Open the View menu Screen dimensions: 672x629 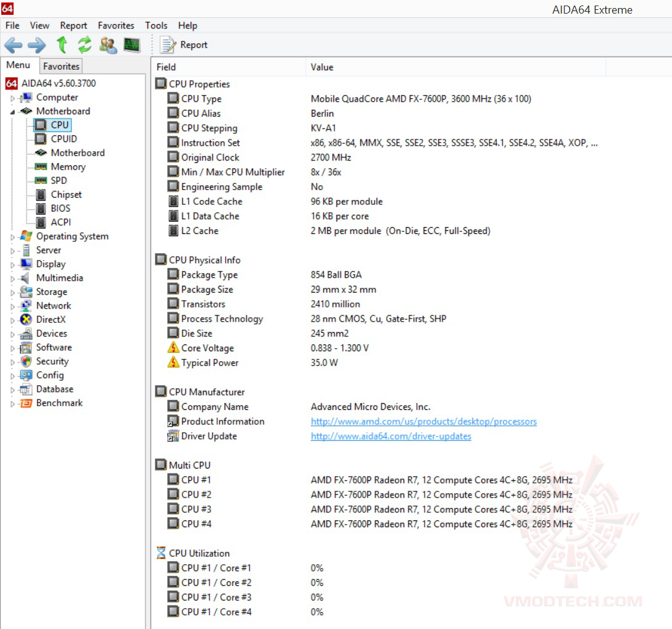(39, 25)
